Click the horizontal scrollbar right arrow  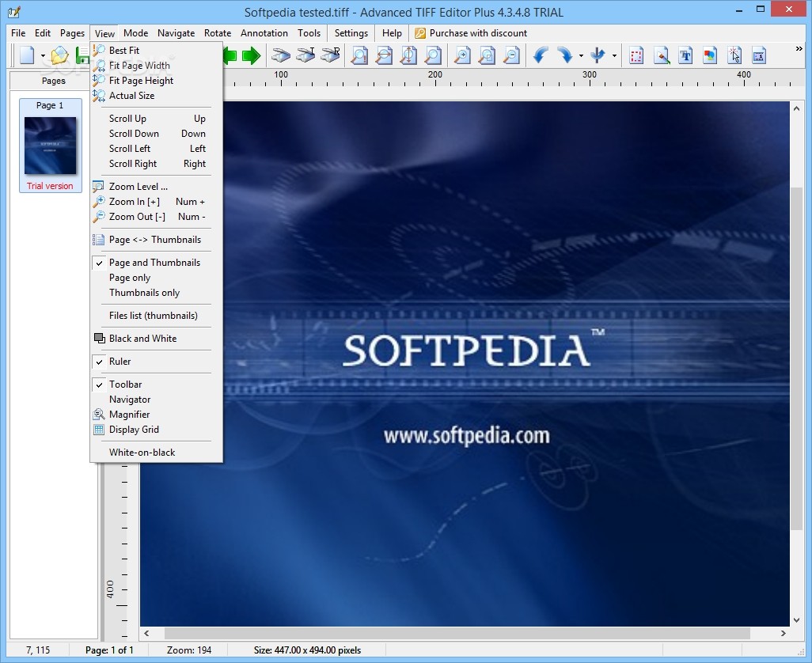click(783, 632)
